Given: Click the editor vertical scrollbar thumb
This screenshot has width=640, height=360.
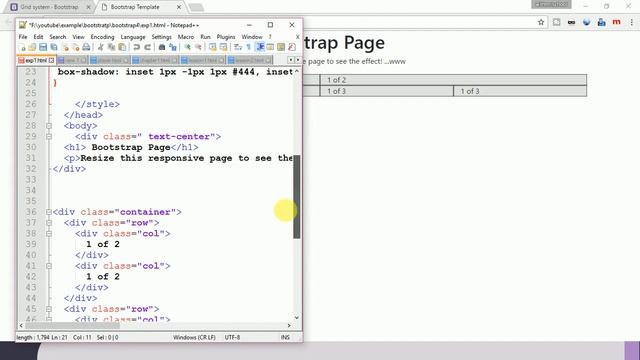Looking at the screenshot, I should click(297, 197).
